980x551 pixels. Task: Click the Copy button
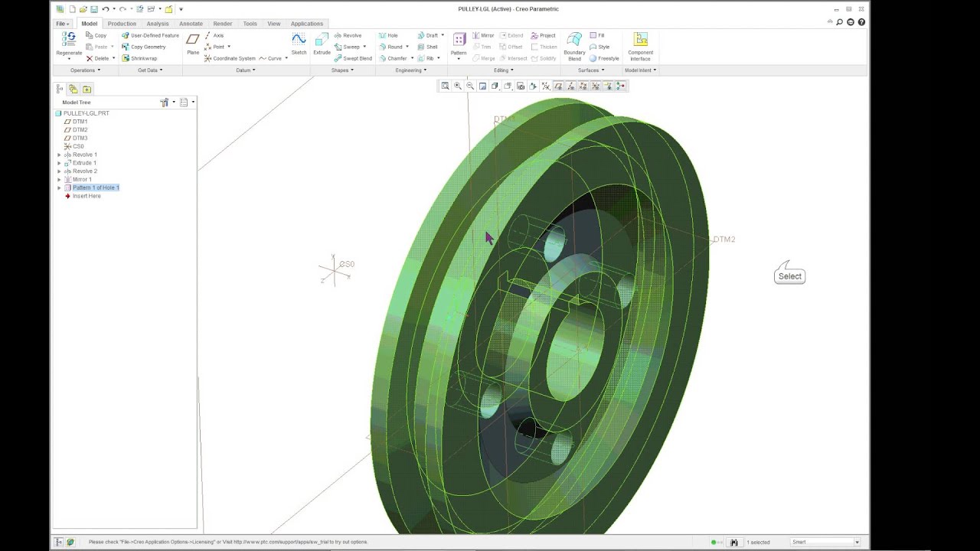(x=96, y=35)
